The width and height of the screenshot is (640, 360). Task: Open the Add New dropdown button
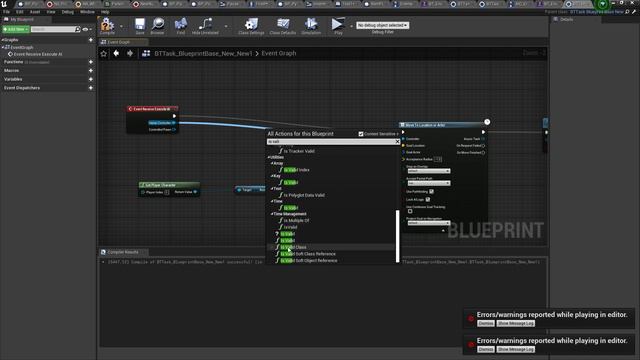click(x=16, y=29)
